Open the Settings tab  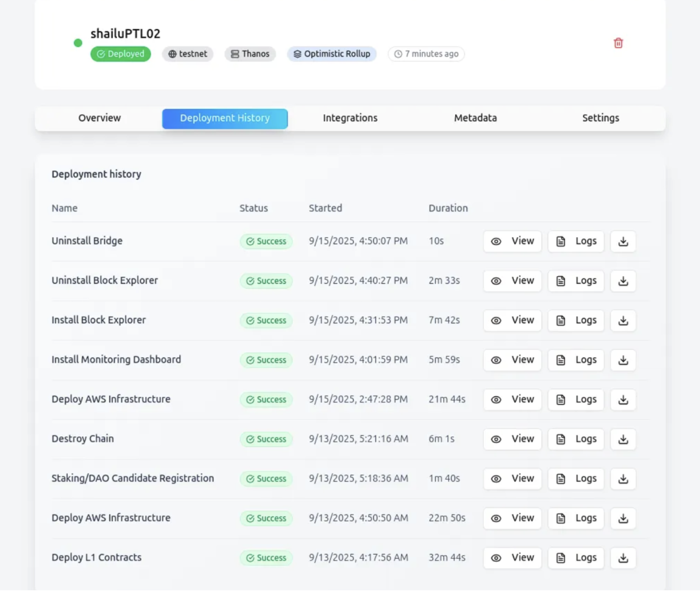tap(600, 118)
